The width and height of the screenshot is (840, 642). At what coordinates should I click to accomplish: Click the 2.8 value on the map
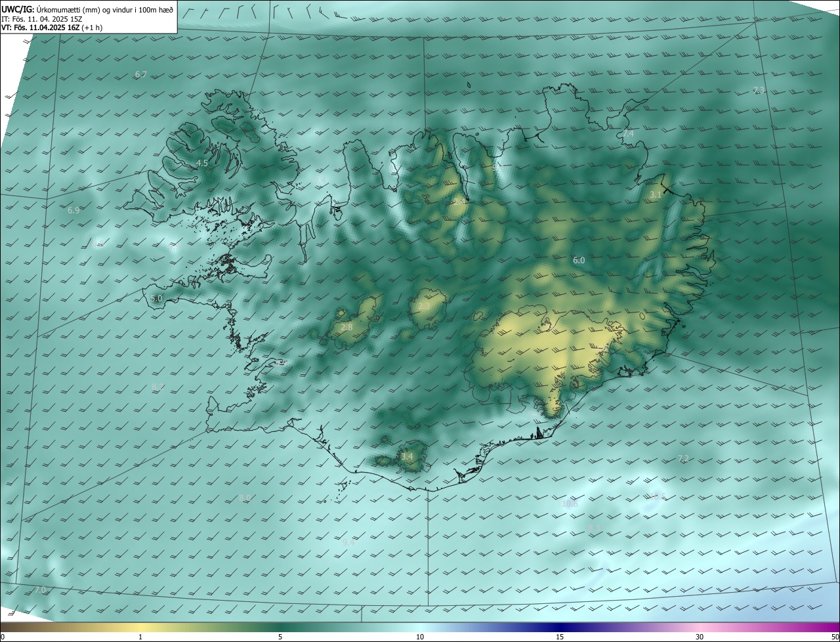346,327
